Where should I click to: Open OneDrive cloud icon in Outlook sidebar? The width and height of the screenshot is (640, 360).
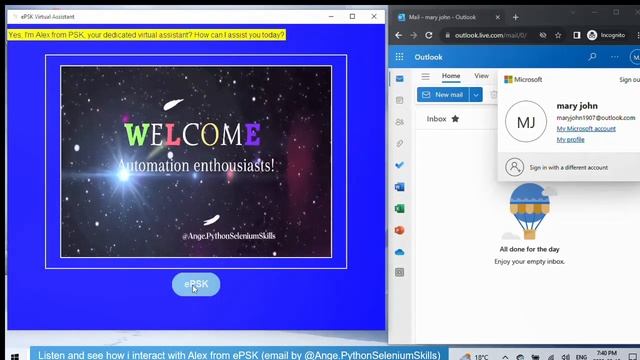point(400,252)
